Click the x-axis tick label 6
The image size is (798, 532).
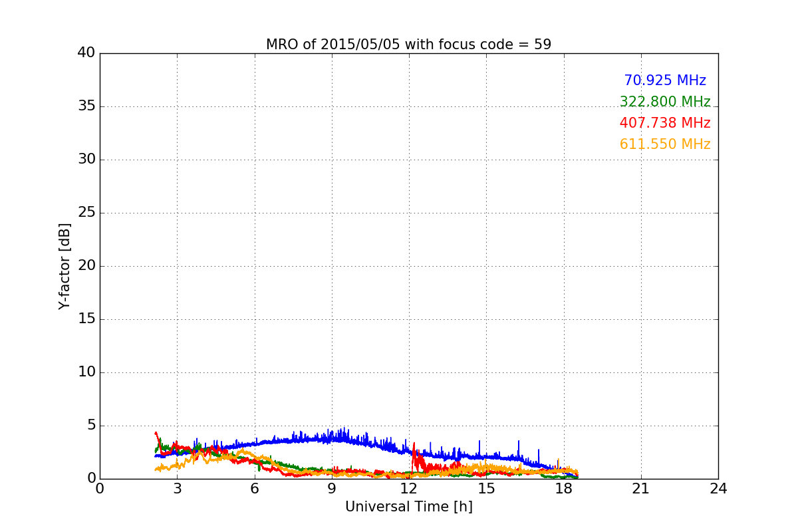tap(255, 488)
